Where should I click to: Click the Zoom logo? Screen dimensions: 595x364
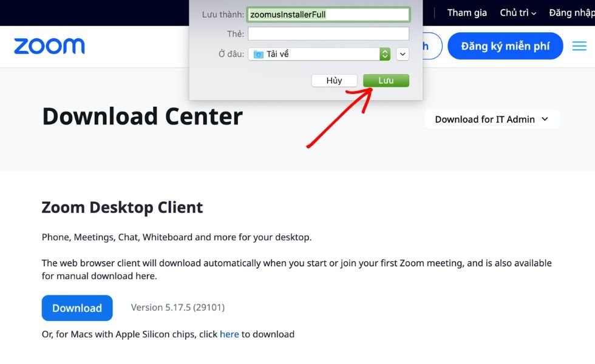[x=49, y=45]
